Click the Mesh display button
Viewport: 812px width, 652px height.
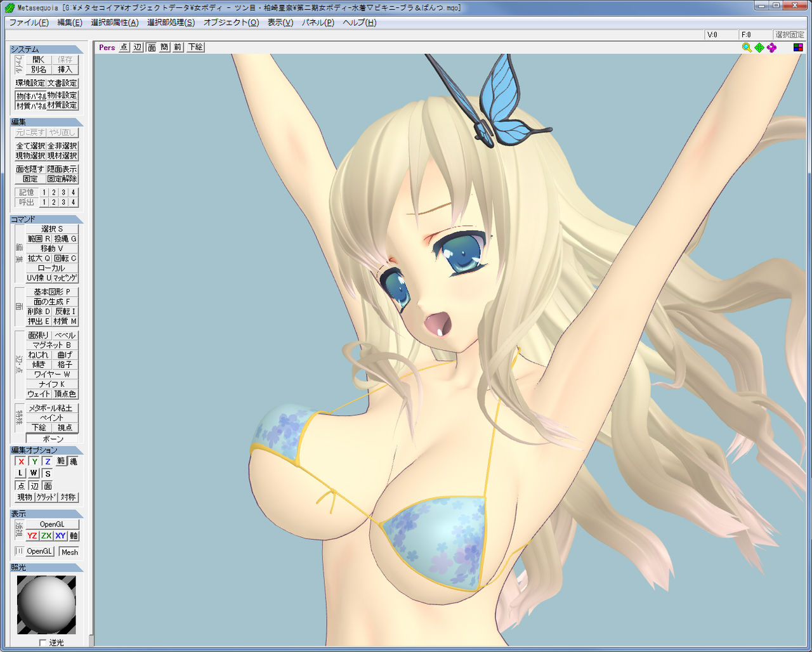[69, 552]
